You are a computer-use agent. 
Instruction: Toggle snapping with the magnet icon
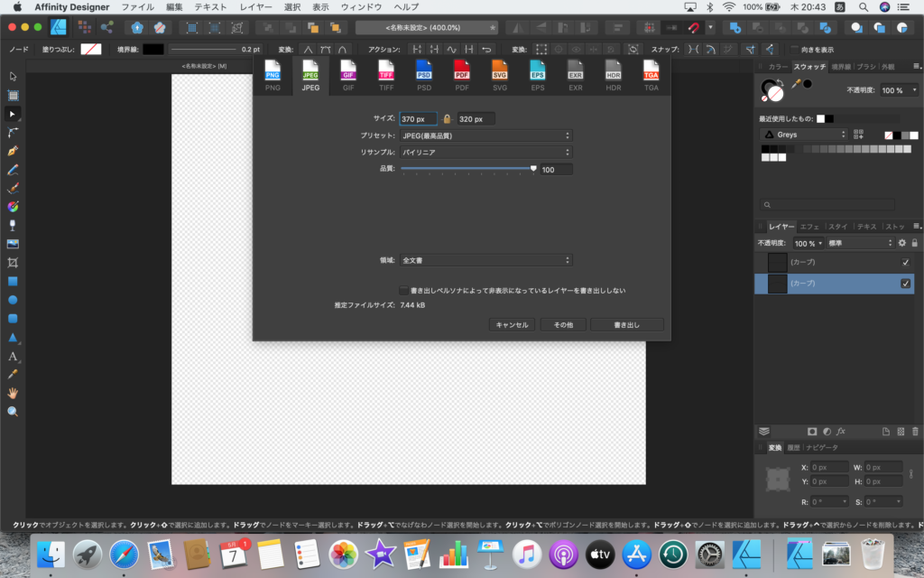[694, 28]
